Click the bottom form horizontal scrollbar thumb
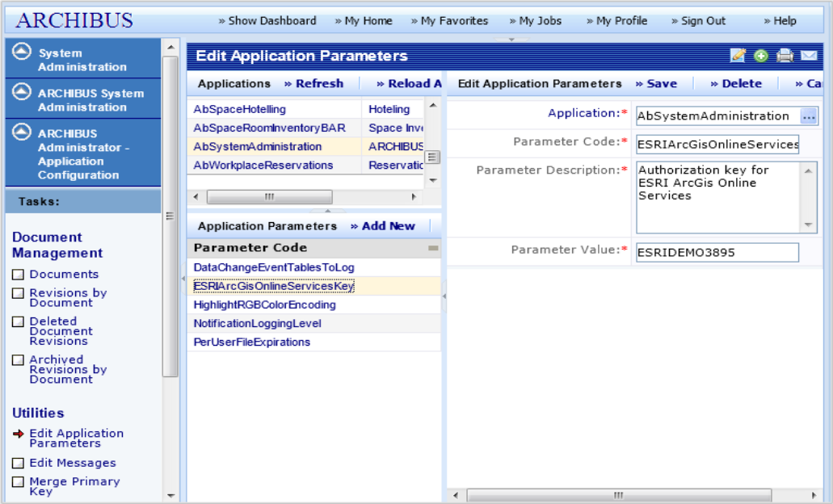Viewport: 833px width, 504px height. point(619,495)
